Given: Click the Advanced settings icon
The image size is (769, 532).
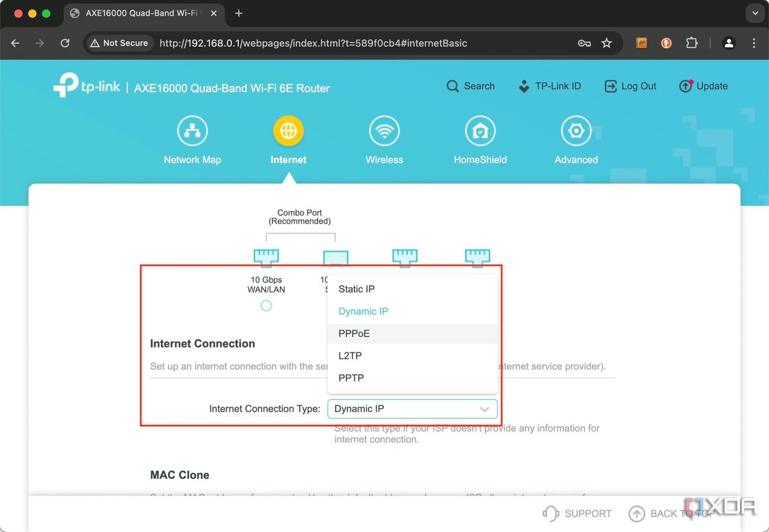Looking at the screenshot, I should 575,131.
